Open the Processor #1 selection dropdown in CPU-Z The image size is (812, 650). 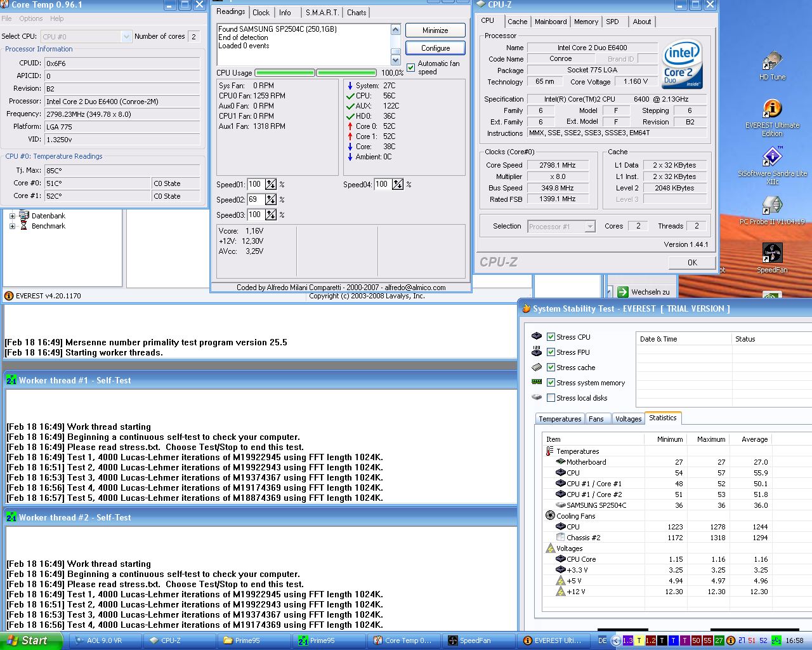[590, 227]
